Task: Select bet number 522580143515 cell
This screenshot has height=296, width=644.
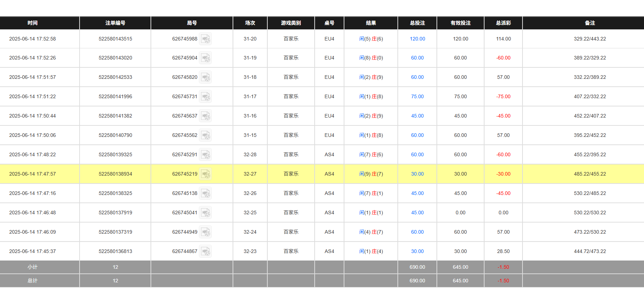Action: click(115, 39)
